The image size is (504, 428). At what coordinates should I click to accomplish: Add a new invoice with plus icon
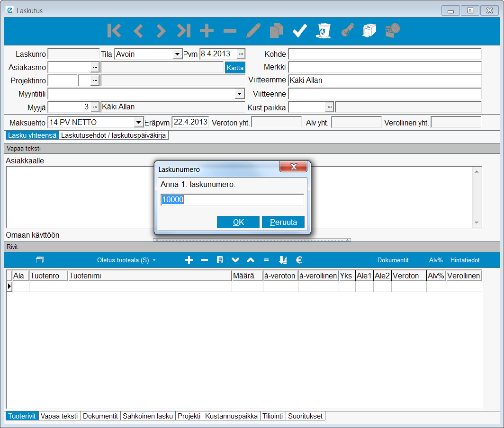pyautogui.click(x=207, y=31)
